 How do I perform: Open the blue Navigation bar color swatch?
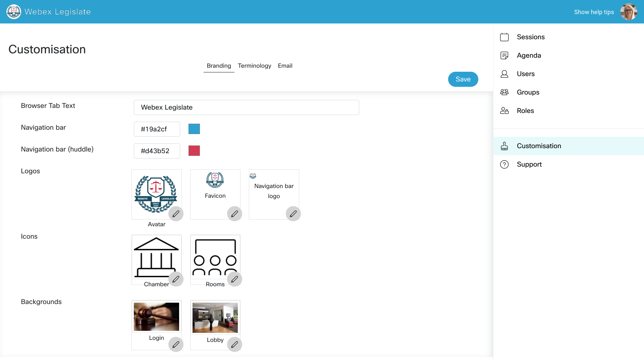pos(194,129)
